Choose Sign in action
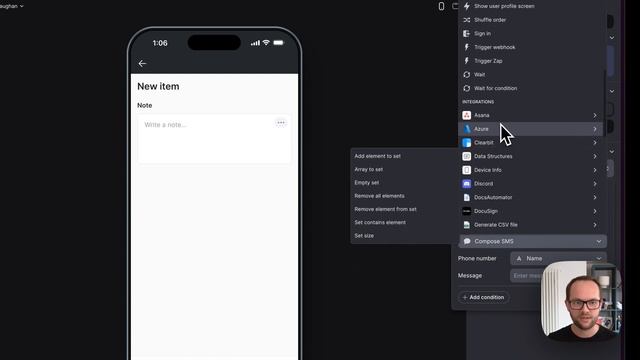 tap(482, 33)
